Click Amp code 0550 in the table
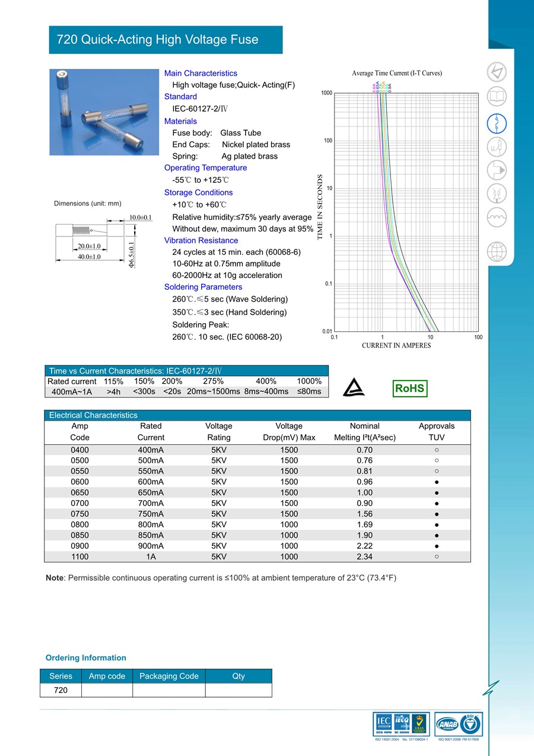The image size is (534, 756). (80, 472)
